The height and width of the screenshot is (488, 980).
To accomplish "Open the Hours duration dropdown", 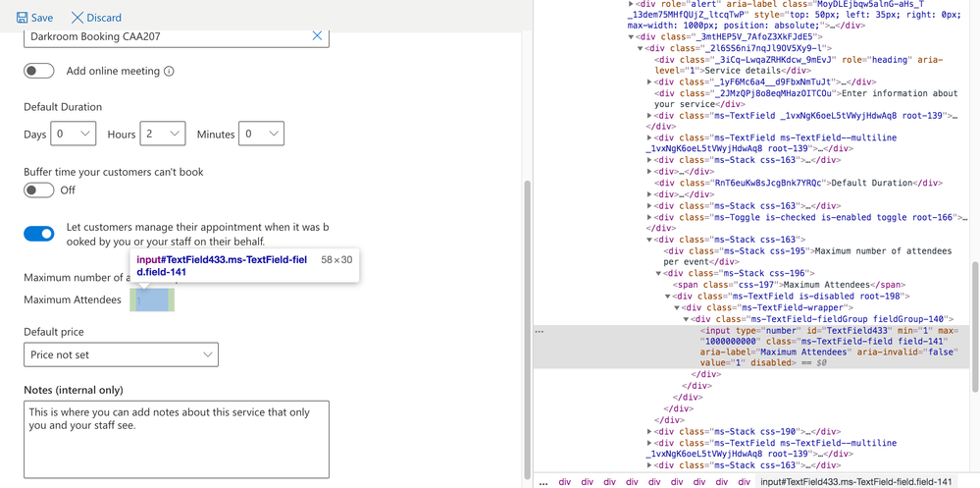I will click(163, 134).
